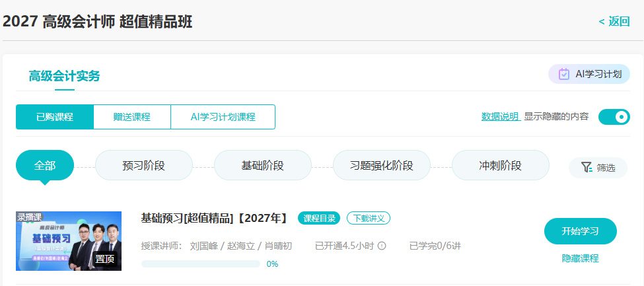
Task: Click the 下载讲义 button
Action: click(369, 218)
